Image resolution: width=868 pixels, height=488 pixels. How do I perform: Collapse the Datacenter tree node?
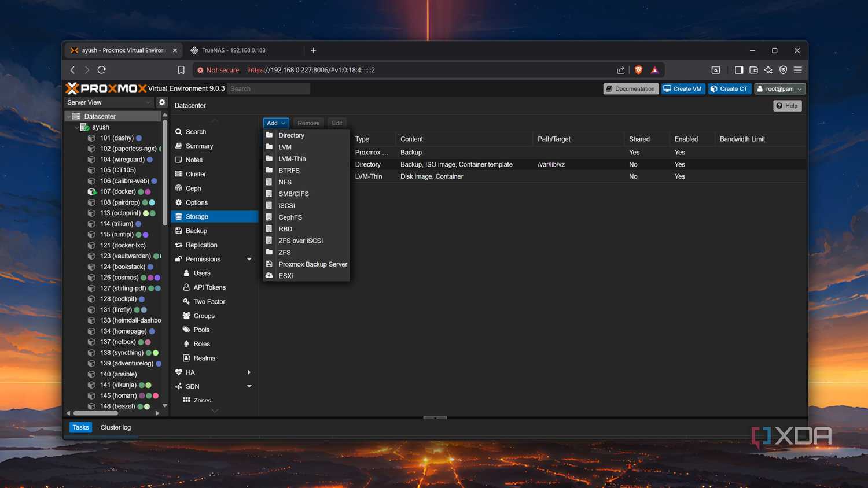point(69,116)
